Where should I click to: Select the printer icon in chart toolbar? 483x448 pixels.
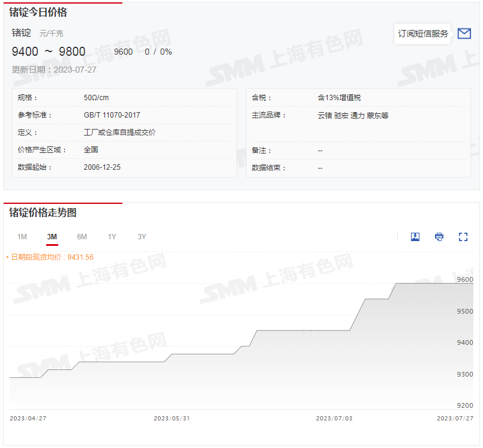pos(439,237)
